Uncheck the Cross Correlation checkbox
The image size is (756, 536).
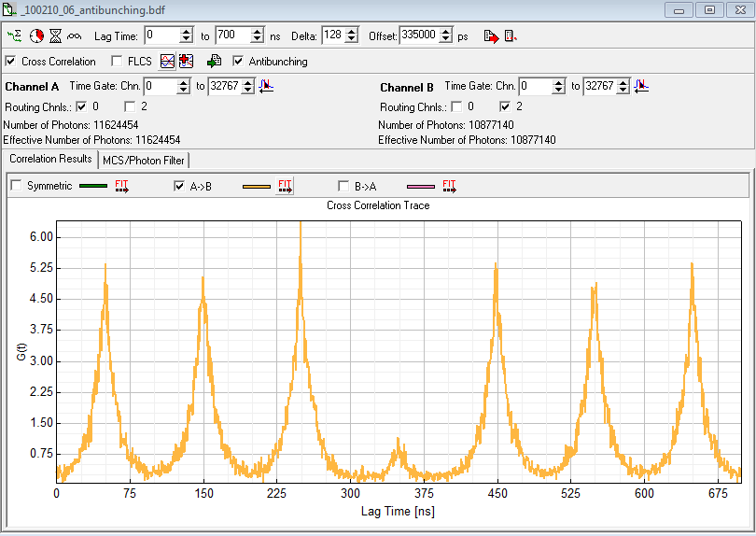pyautogui.click(x=10, y=62)
